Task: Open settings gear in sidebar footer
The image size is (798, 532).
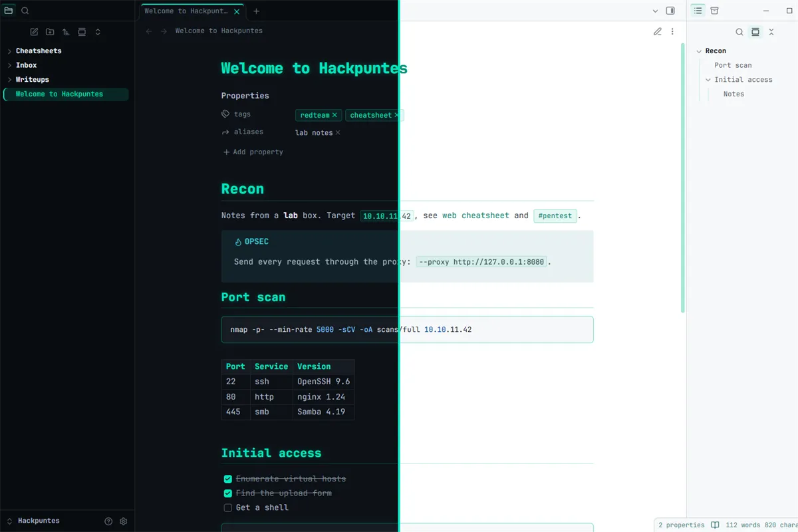Action: click(123, 521)
